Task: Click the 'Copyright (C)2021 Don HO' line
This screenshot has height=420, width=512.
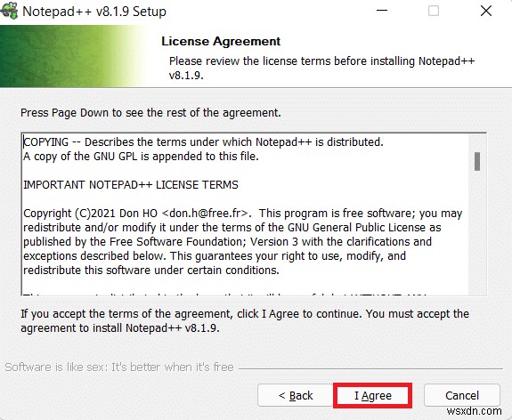Action: click(x=242, y=214)
